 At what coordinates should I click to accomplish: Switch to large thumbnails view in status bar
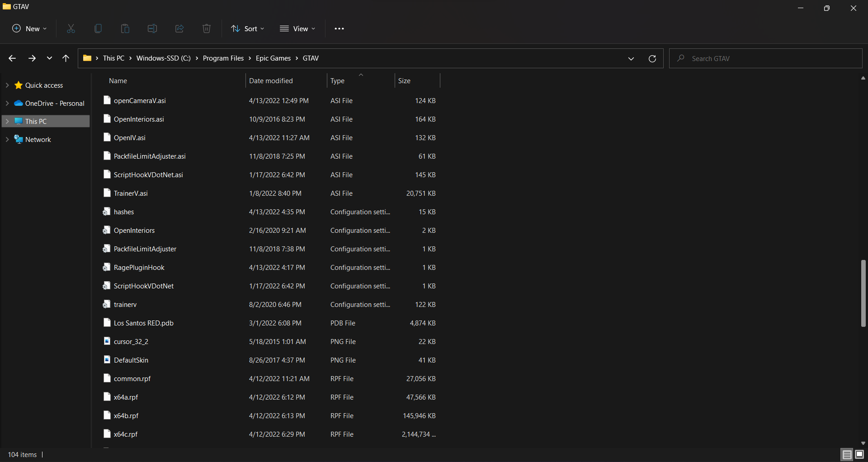tap(859, 454)
